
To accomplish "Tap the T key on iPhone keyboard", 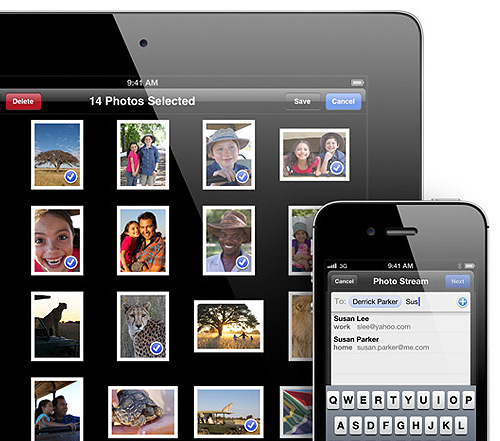I will click(394, 399).
